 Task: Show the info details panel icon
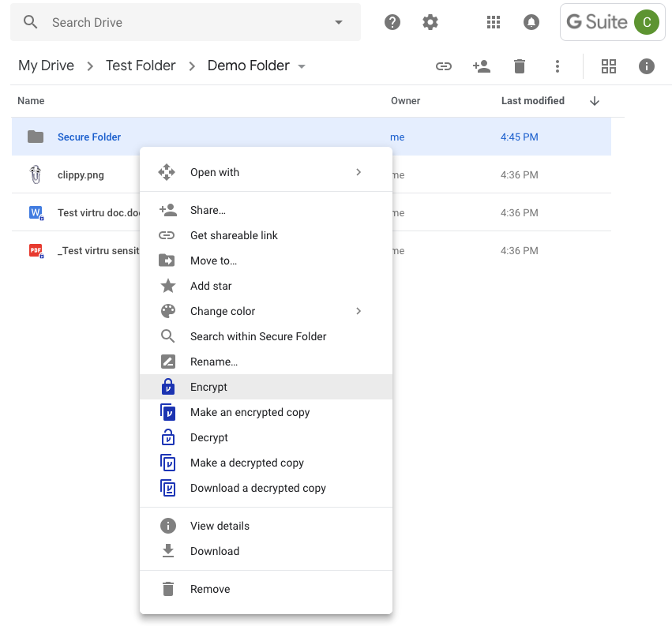646,66
